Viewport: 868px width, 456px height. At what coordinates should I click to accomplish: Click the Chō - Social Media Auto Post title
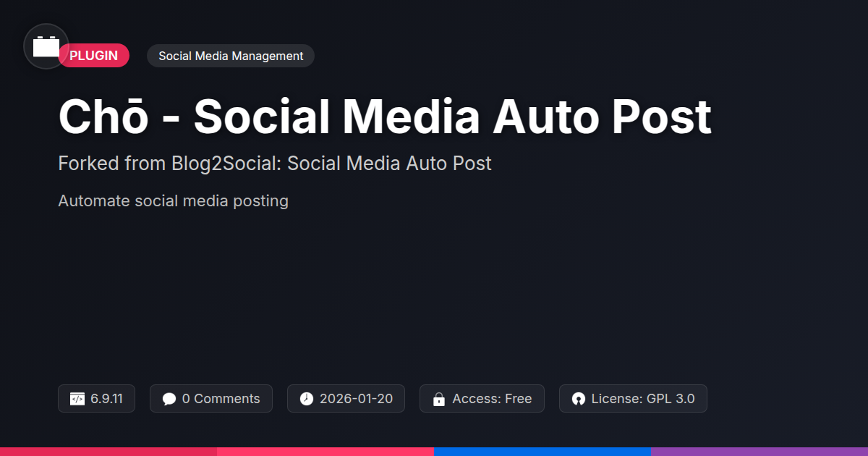click(385, 117)
